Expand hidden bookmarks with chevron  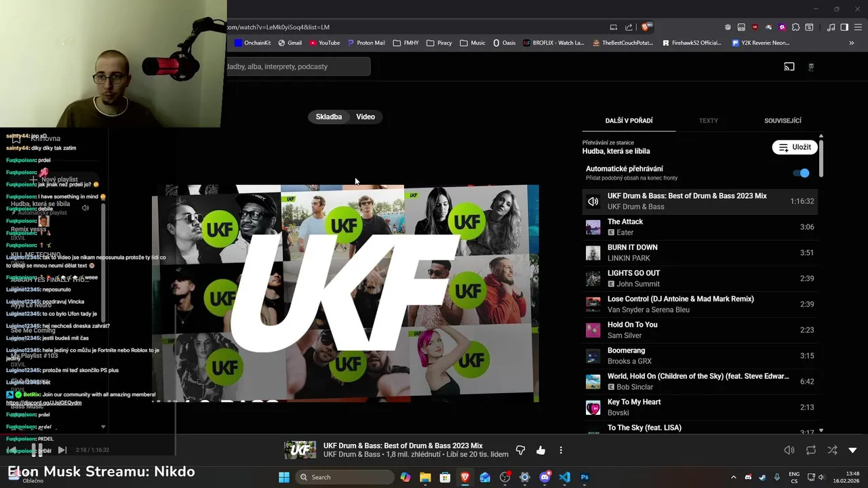point(852,43)
